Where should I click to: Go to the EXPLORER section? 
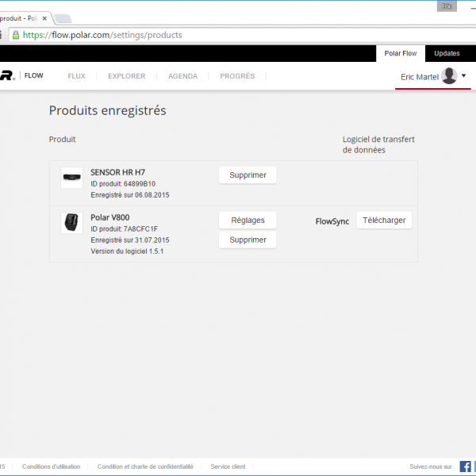point(126,76)
